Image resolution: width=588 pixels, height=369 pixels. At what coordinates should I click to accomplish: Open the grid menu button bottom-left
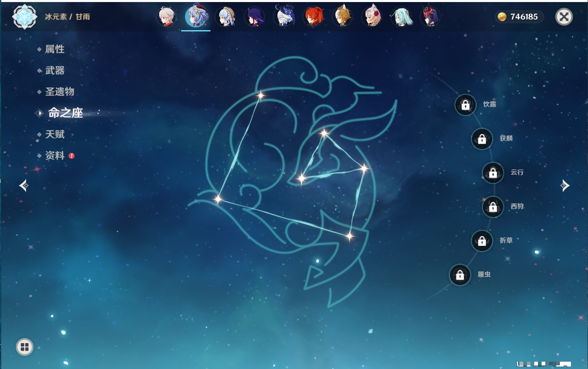24,347
